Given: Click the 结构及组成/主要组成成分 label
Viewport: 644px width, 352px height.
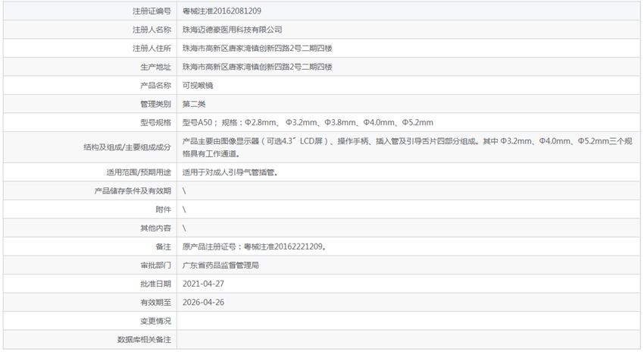Looking at the screenshot, I should tap(127, 147).
